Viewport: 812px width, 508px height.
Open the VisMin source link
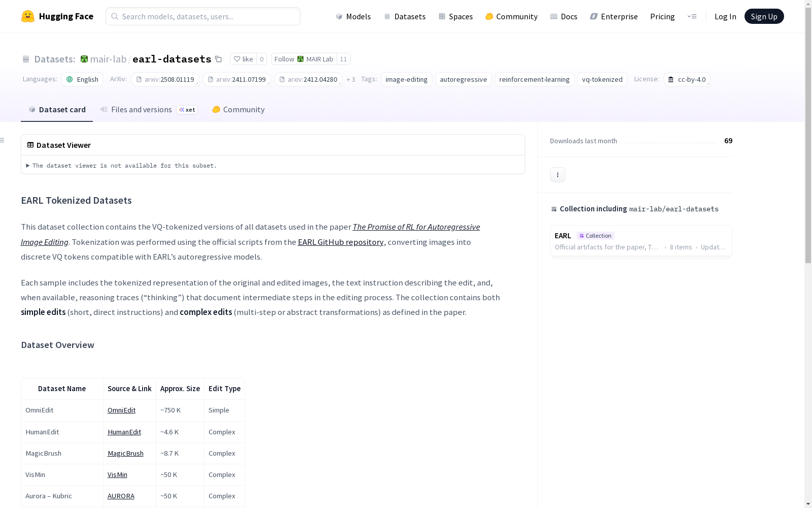tap(117, 474)
